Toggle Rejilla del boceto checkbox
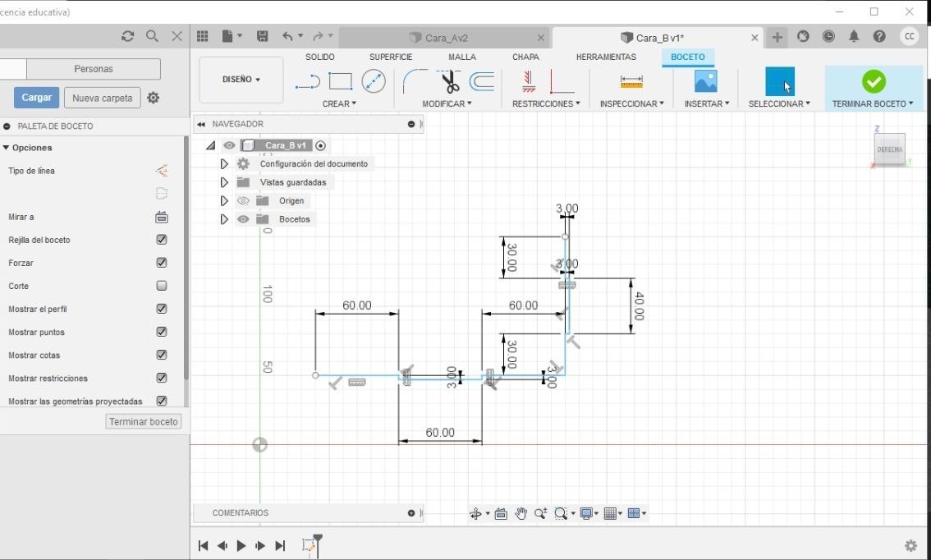 (162, 240)
